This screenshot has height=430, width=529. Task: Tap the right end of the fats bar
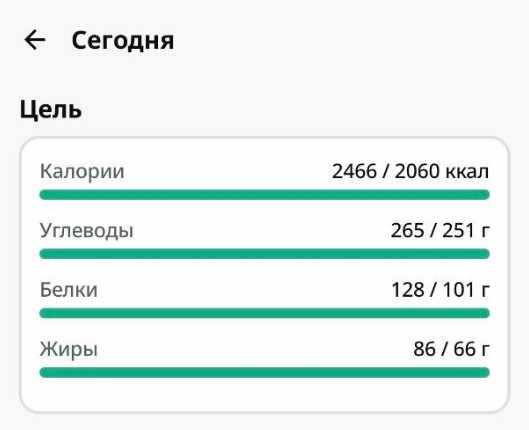(484, 373)
